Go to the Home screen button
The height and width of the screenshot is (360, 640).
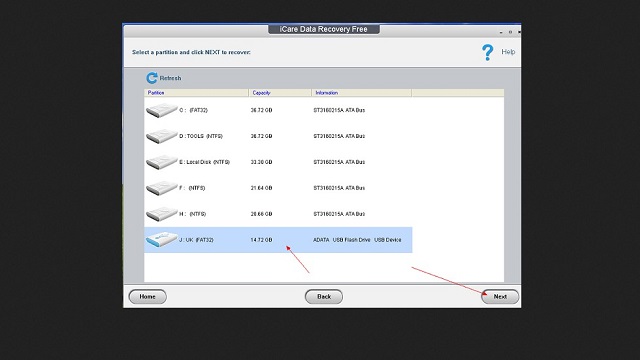click(x=147, y=297)
